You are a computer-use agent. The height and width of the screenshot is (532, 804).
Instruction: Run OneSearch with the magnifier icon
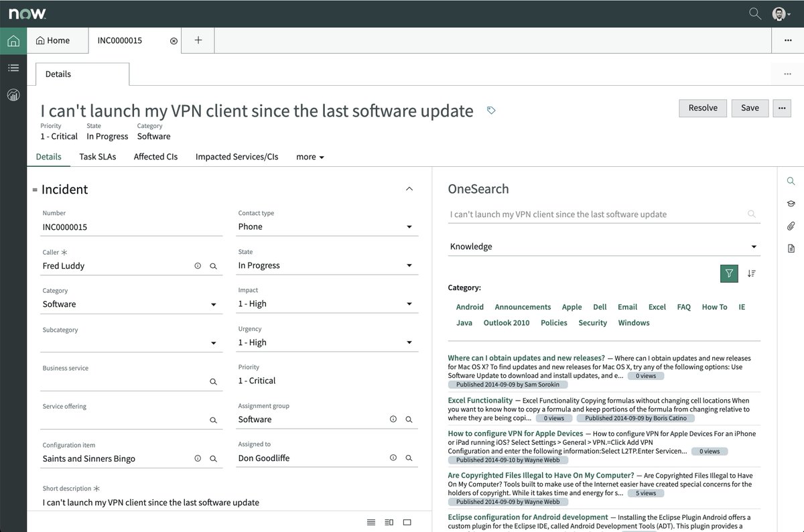(x=752, y=214)
